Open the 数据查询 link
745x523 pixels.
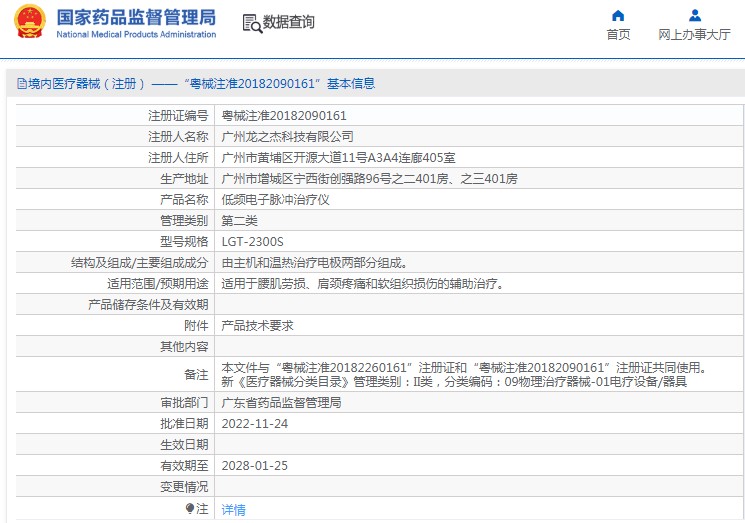tap(288, 22)
